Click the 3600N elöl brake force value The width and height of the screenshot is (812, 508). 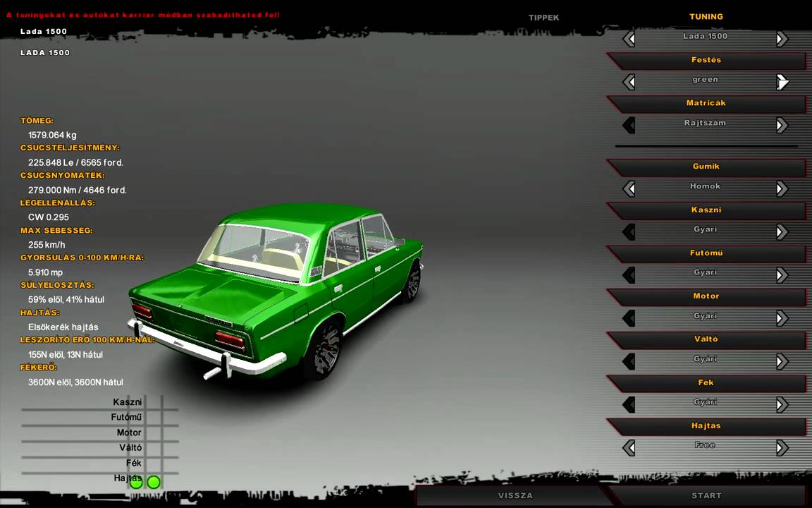(x=75, y=382)
